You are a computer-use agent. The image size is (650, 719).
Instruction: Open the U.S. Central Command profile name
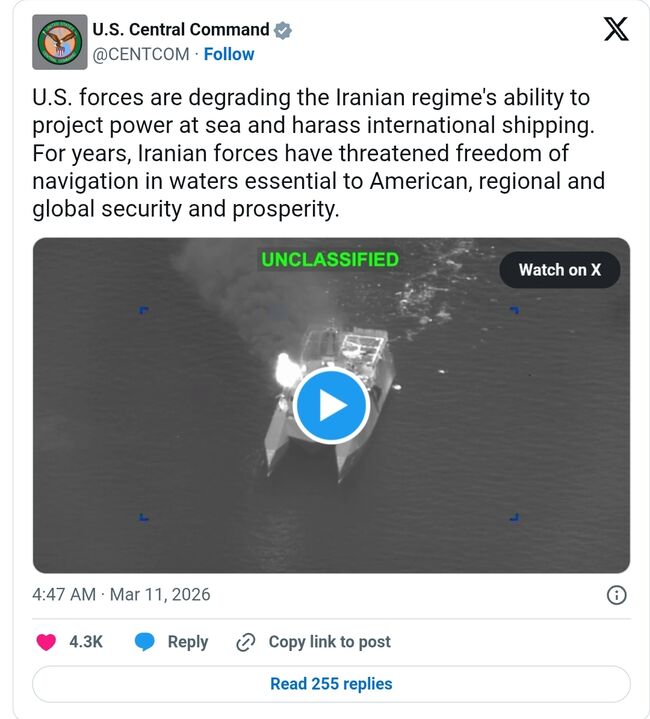click(180, 30)
